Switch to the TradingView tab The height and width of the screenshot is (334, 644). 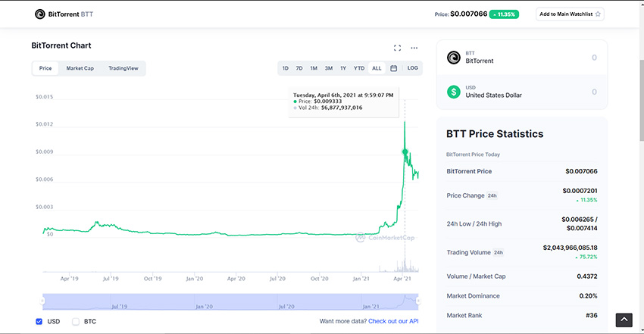pos(123,68)
